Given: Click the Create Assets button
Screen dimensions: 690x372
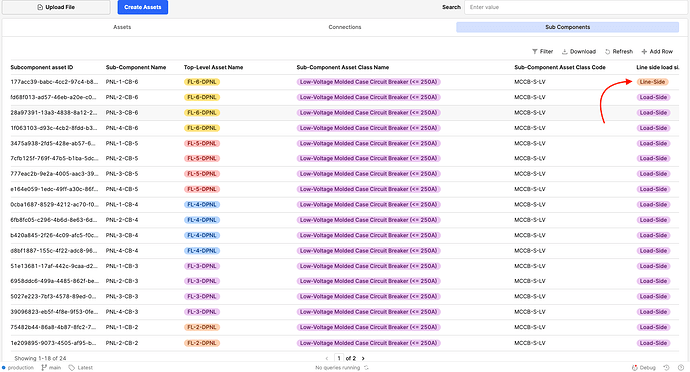Looking at the screenshot, I should (143, 7).
